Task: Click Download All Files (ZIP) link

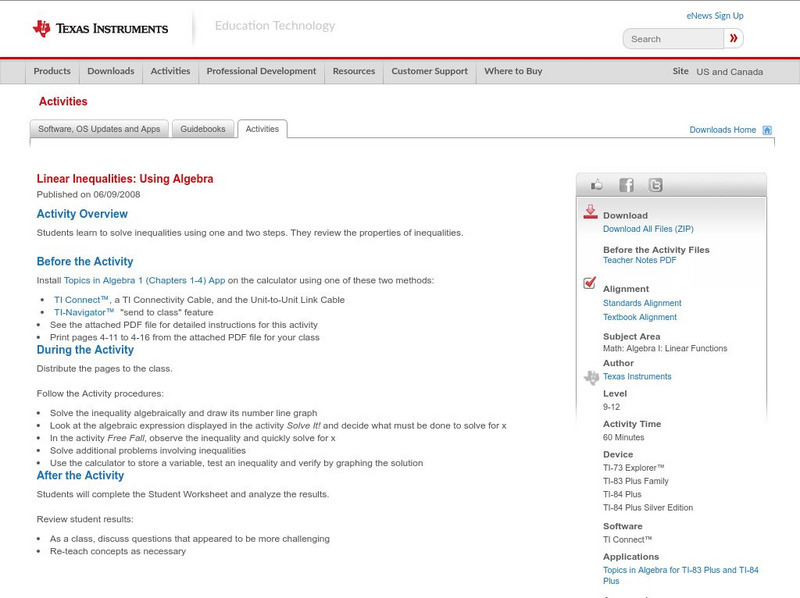Action: (x=648, y=229)
